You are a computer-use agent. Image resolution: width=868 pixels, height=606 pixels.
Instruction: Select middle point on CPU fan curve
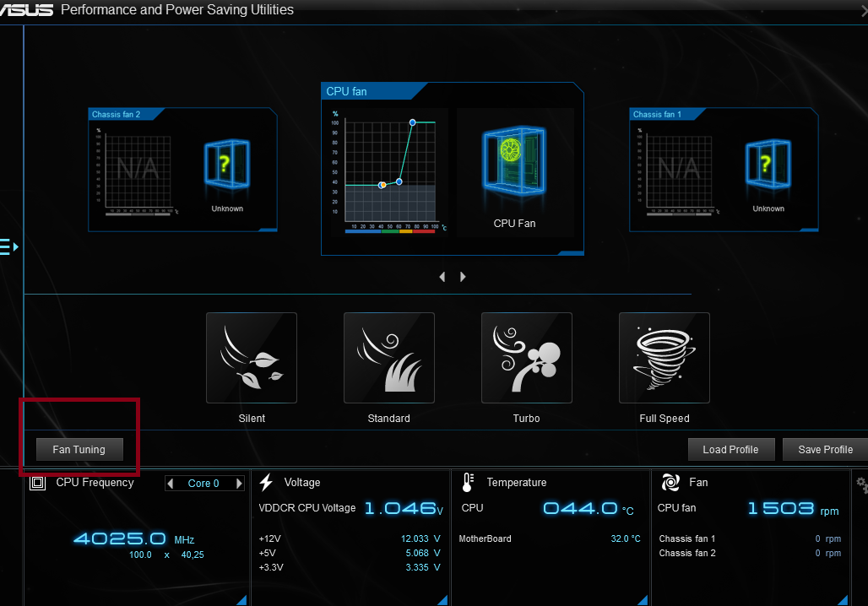[399, 181]
